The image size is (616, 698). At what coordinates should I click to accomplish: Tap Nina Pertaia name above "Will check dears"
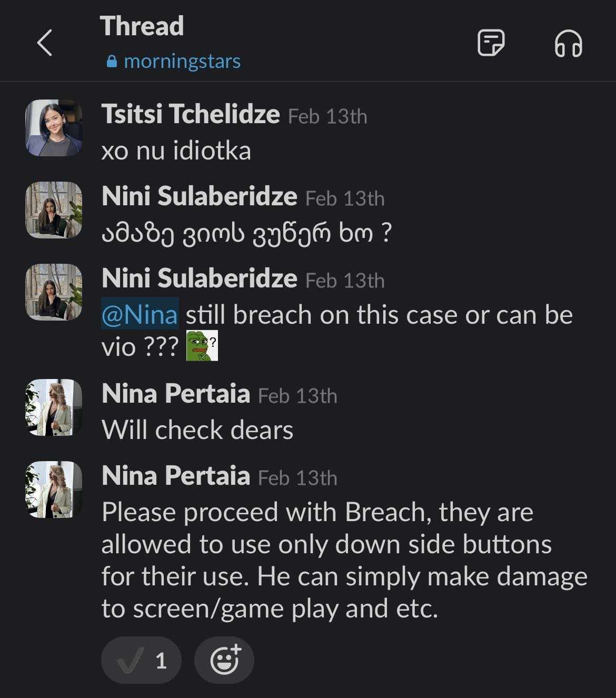click(175, 394)
